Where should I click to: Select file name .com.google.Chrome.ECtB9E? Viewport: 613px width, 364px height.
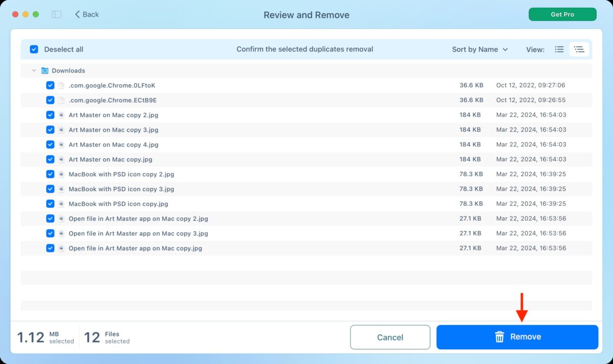point(112,101)
